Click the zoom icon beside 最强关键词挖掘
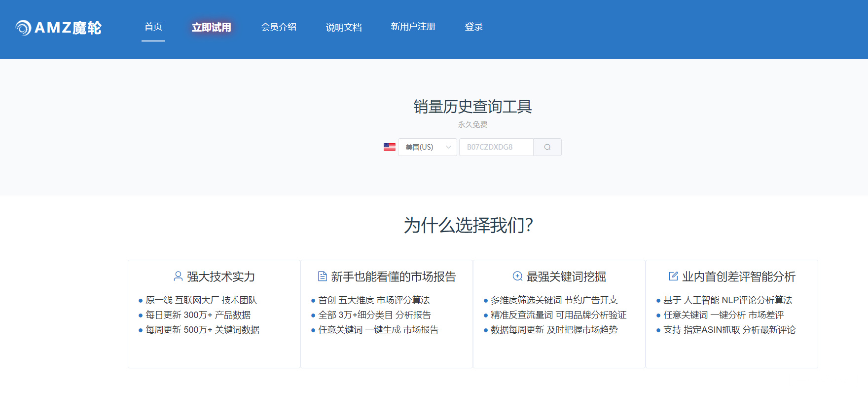 [517, 276]
